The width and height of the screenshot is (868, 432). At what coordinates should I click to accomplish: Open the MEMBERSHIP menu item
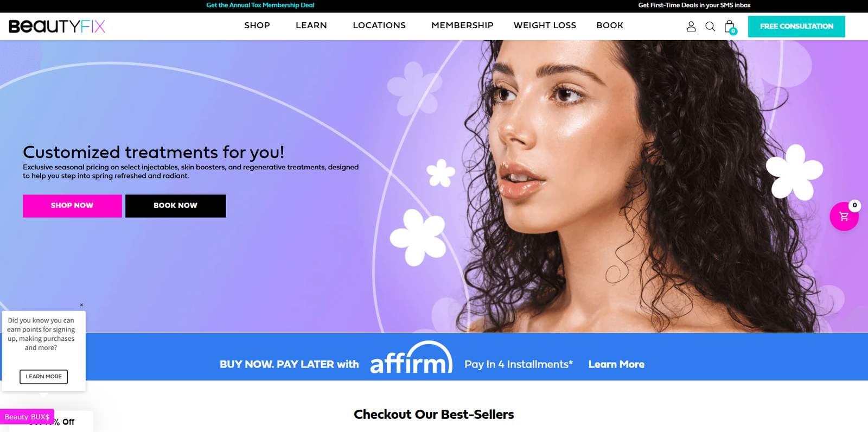click(x=462, y=26)
